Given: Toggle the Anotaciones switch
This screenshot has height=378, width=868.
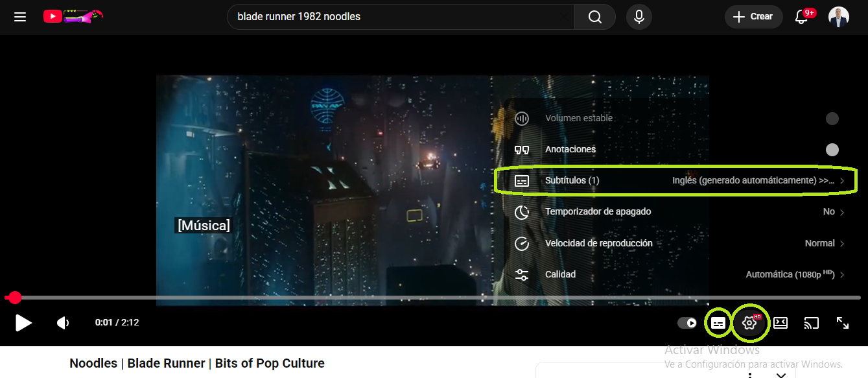Looking at the screenshot, I should 832,150.
